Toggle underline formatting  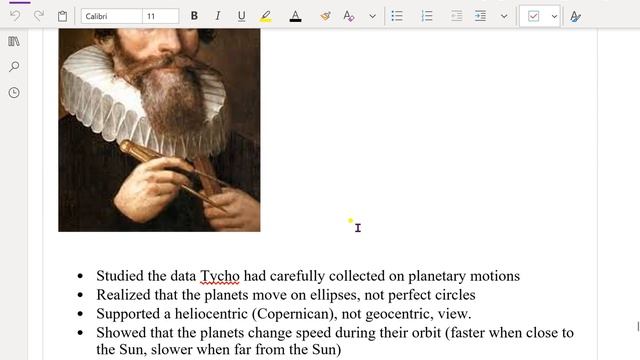coord(241,16)
